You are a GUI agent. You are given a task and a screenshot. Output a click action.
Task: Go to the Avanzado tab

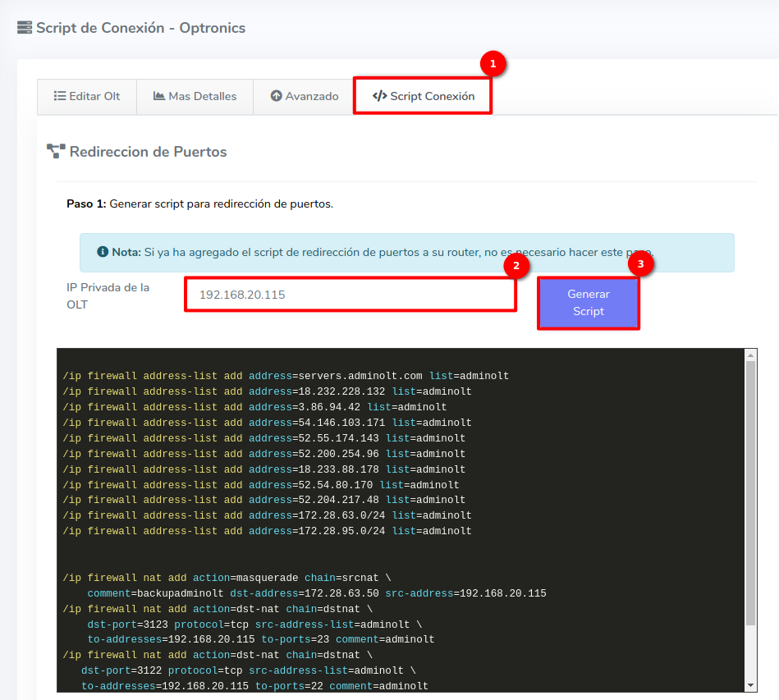(x=304, y=96)
